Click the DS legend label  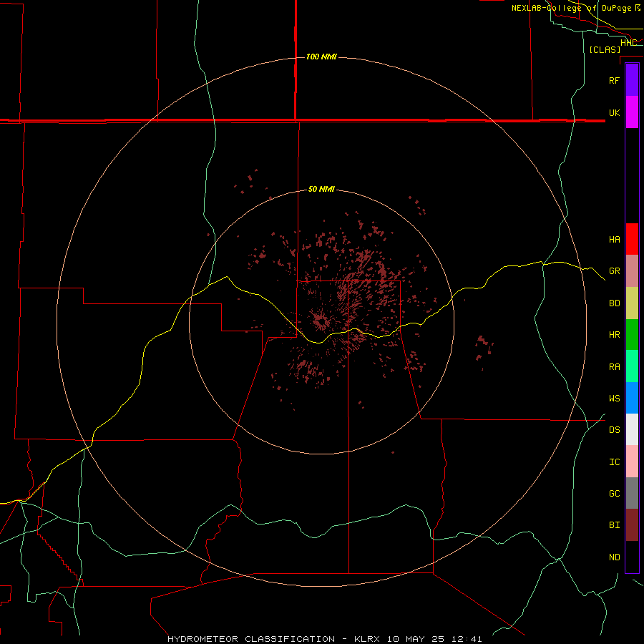pos(614,430)
